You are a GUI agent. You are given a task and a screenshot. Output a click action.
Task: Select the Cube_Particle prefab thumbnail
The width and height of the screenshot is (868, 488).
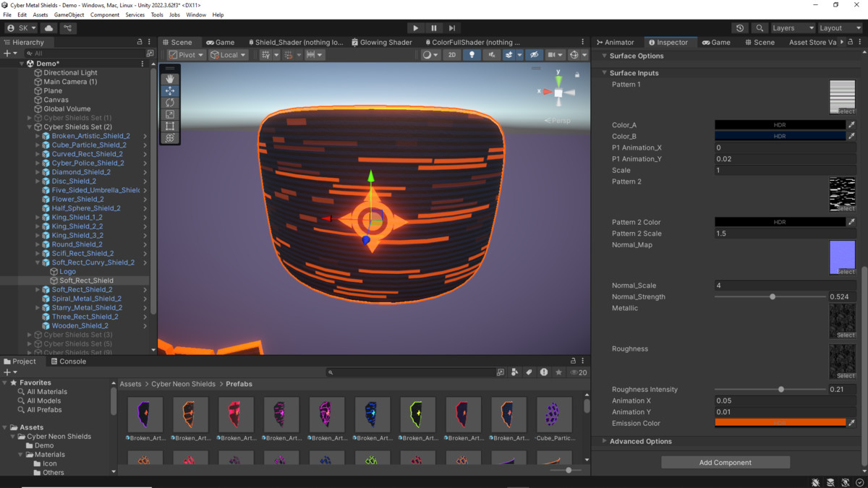tap(553, 414)
